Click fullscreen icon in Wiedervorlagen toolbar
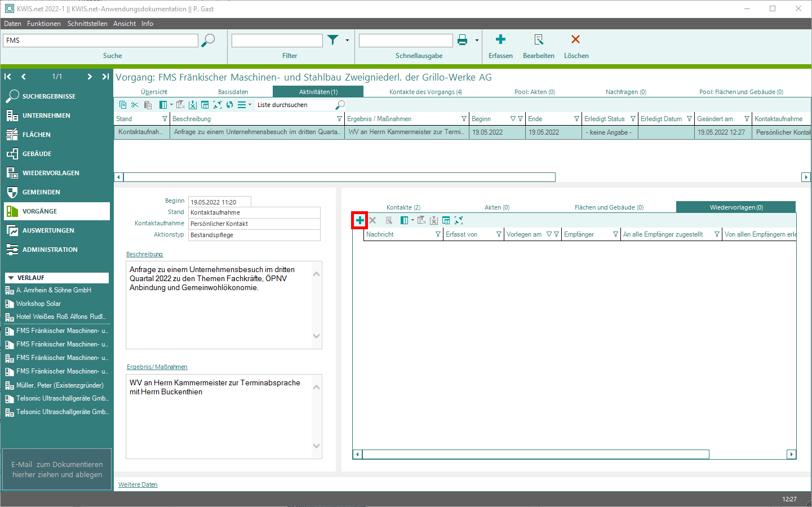Image resolution: width=812 pixels, height=507 pixels. click(459, 220)
